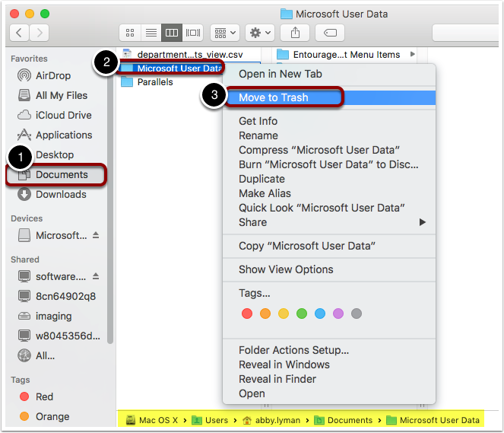Choose Move to Trash

(329, 97)
